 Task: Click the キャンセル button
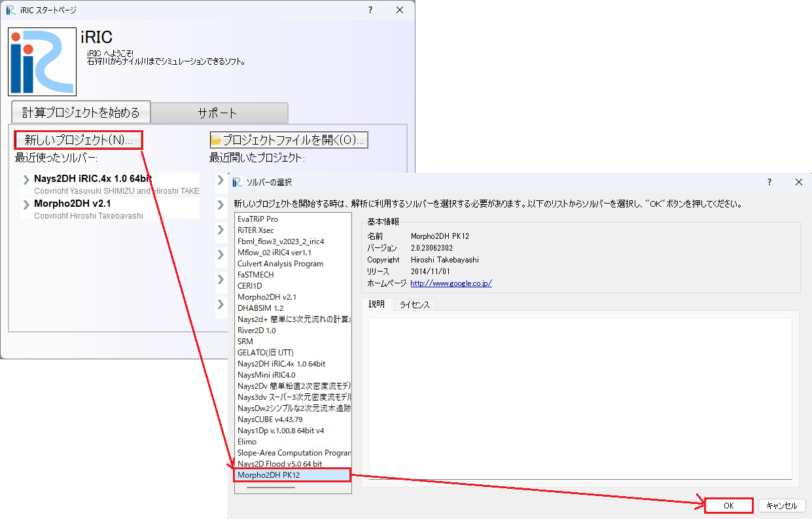coord(783,505)
